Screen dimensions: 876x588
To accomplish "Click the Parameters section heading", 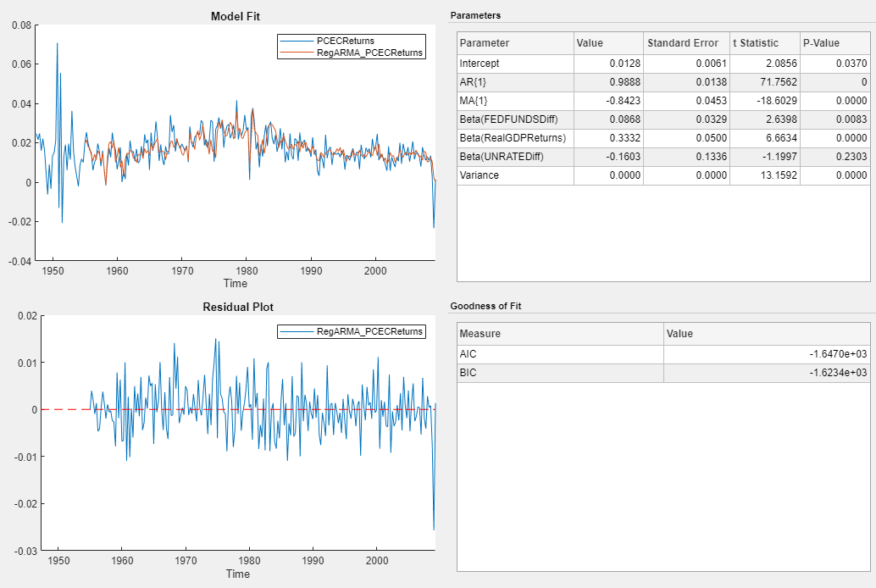I will pyautogui.click(x=475, y=15).
